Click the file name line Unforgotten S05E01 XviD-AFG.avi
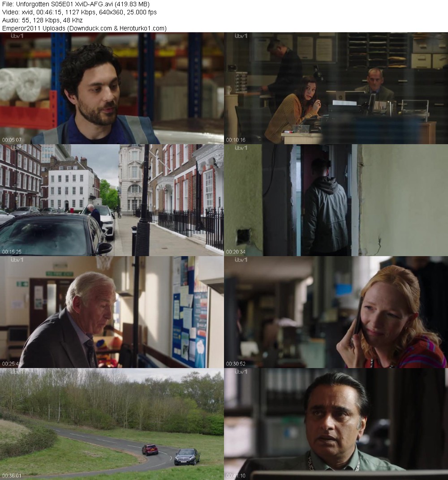448x480 pixels. (x=76, y=4)
